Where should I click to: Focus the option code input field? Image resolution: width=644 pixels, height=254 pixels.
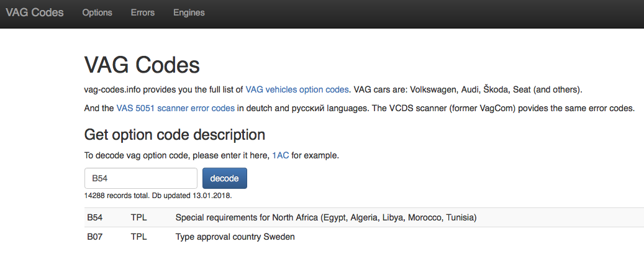(x=141, y=178)
